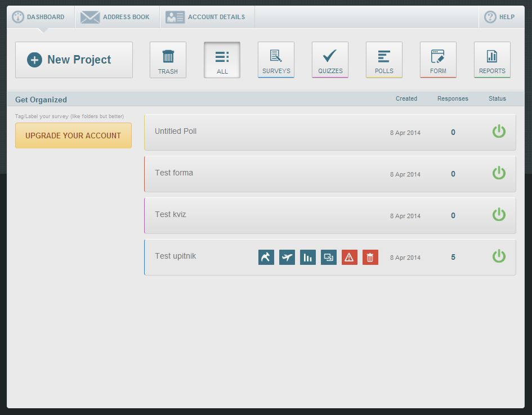Toggle the Untitled Poll power status
The height and width of the screenshot is (415, 532).
tap(499, 132)
